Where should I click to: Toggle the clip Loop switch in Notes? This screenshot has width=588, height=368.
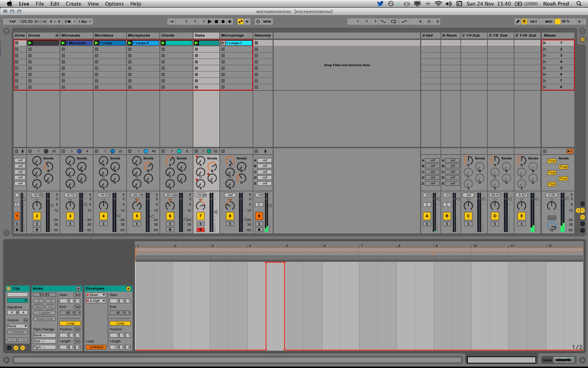pos(70,323)
